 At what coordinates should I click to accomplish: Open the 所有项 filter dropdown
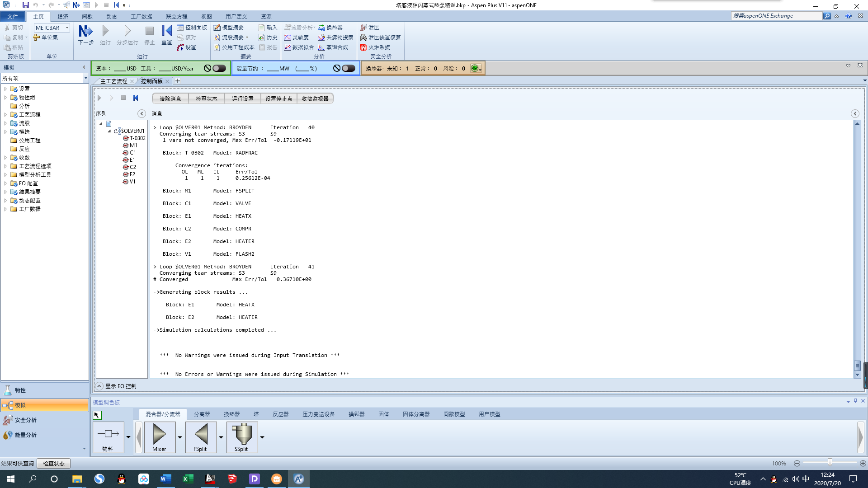[85, 79]
